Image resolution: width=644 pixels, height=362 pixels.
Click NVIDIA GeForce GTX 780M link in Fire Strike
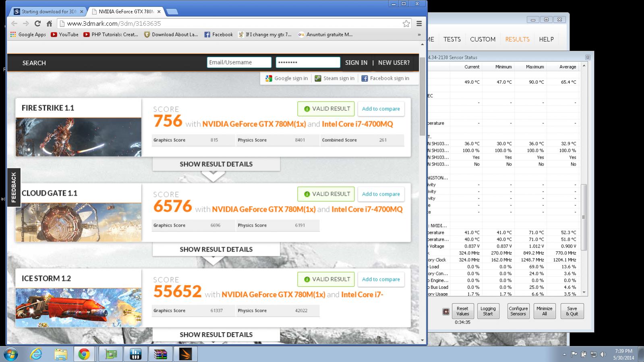254,124
